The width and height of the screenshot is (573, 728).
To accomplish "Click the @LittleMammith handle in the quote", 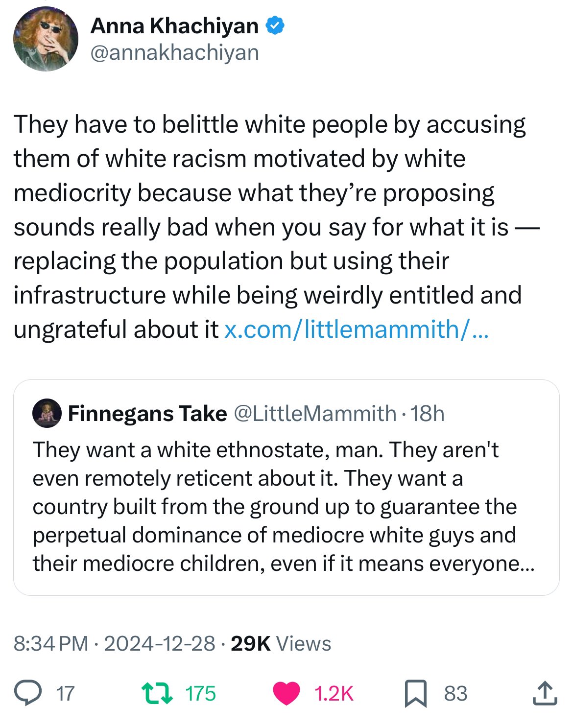I will tap(315, 414).
